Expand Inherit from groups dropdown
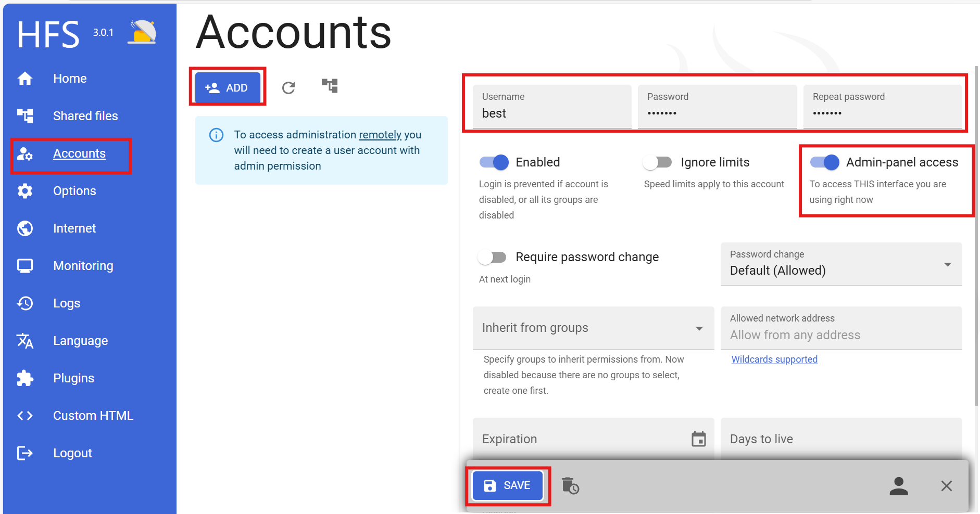Image resolution: width=980 pixels, height=514 pixels. point(593,328)
